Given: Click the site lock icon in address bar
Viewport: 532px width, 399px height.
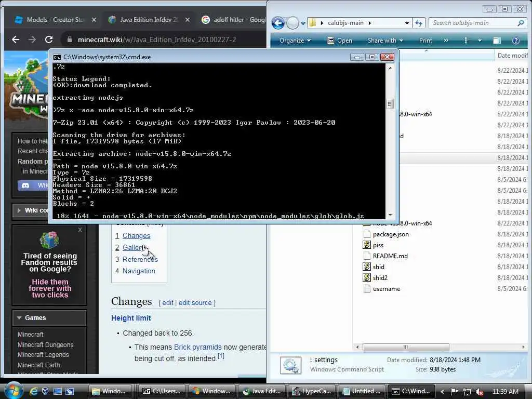Looking at the screenshot, I should coord(70,39).
